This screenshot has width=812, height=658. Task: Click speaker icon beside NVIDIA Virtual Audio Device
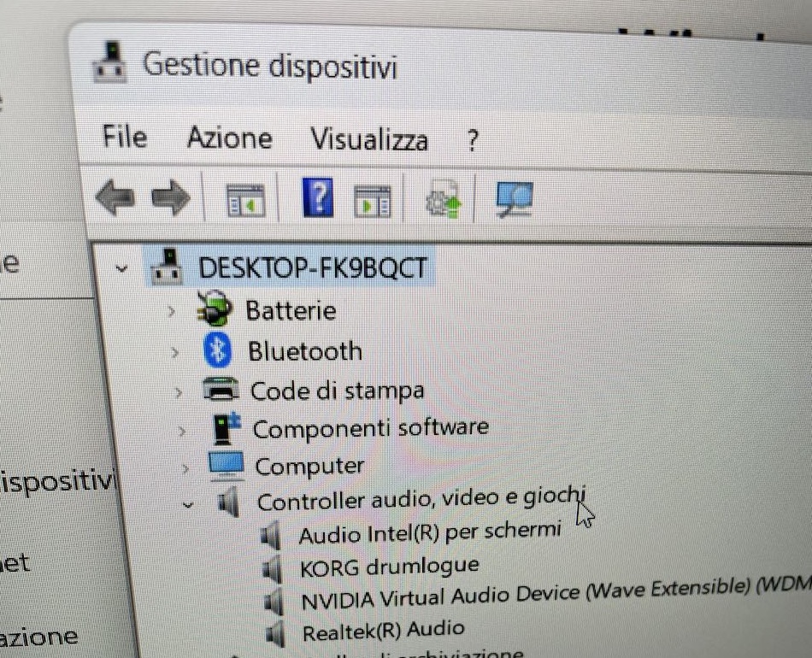point(274,602)
